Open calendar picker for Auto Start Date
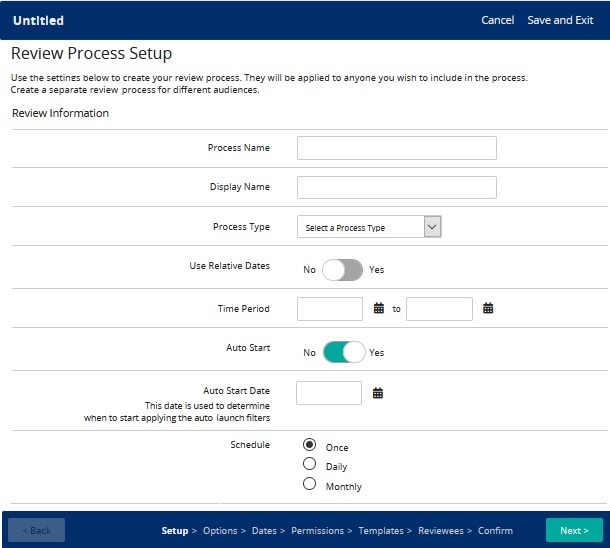Image resolution: width=610 pixels, height=548 pixels. [378, 393]
